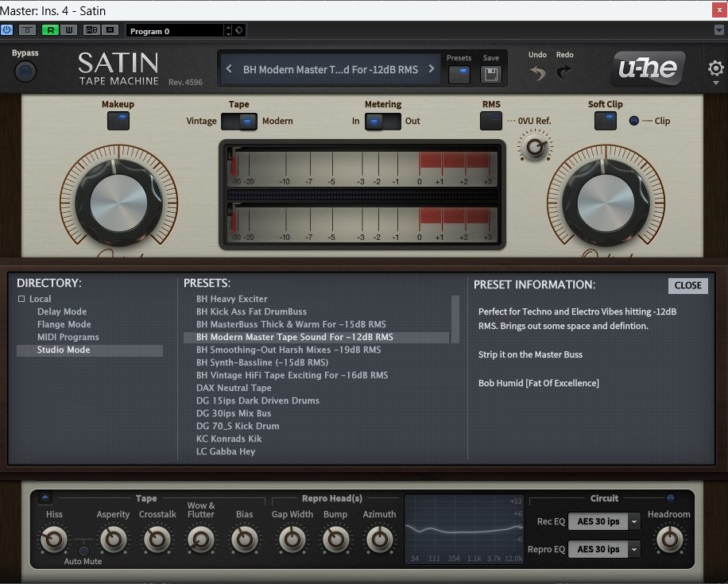The width and height of the screenshot is (728, 584).
Task: Collapse the Local directory tree
Action: pyautogui.click(x=21, y=299)
